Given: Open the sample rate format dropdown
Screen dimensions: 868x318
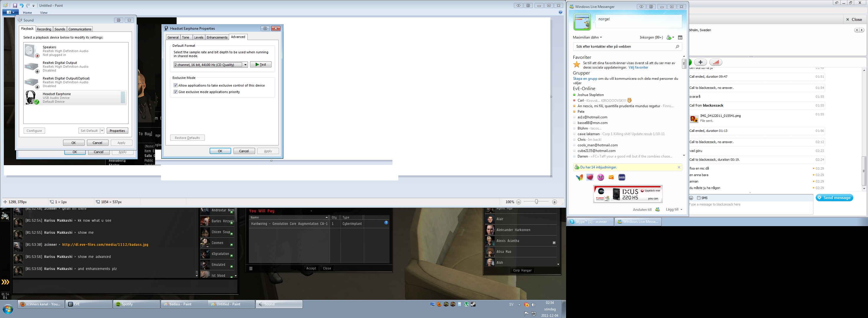Looking at the screenshot, I should coord(245,64).
